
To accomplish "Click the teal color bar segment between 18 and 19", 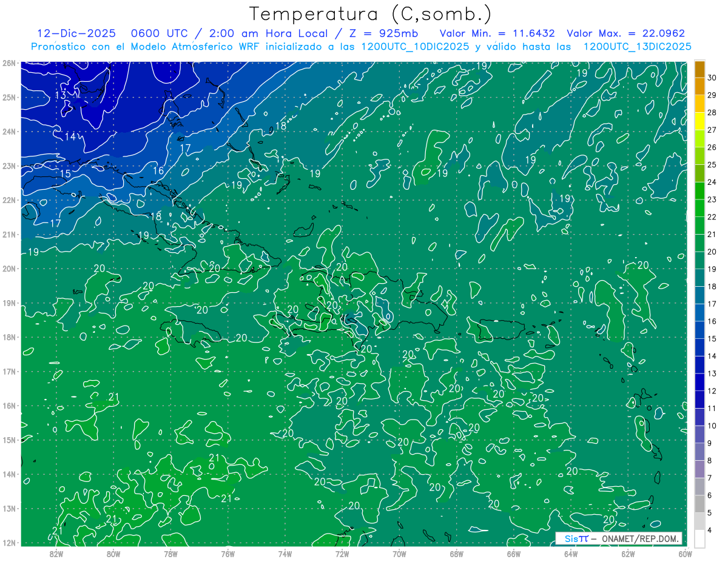I will coord(699,278).
